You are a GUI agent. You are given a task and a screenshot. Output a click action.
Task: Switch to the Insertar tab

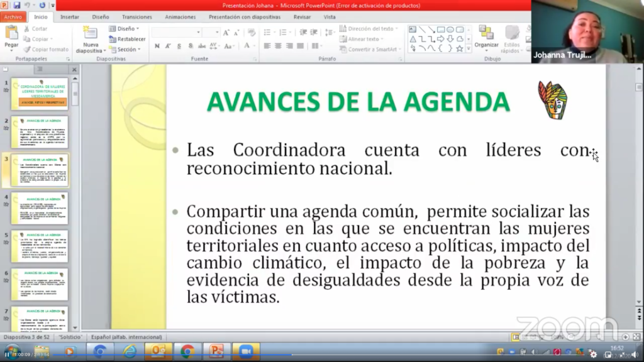(70, 17)
